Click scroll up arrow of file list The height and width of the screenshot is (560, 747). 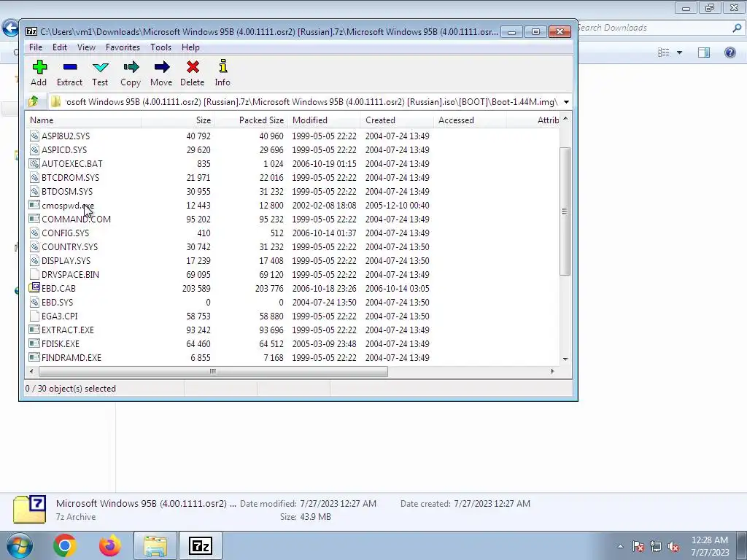pos(565,119)
